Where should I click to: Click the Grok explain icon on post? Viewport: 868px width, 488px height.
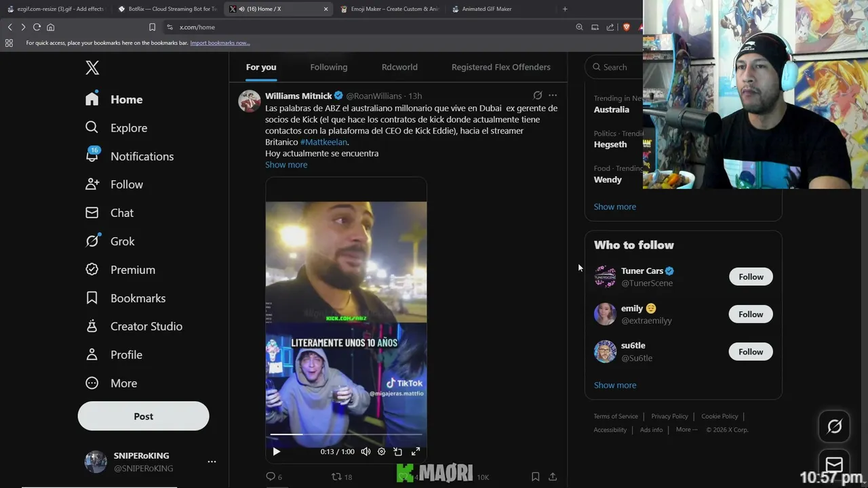[538, 96]
